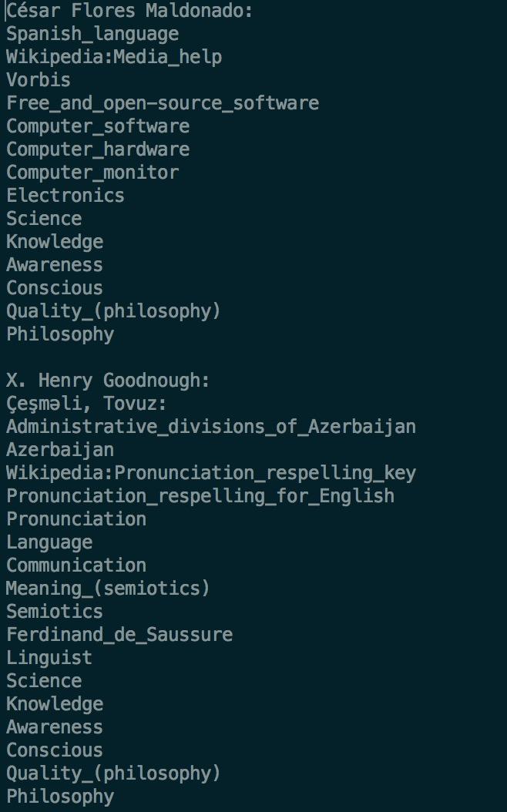Screen dimensions: 507x812
Task: Click the 'X. Henry Goodnough:' heading
Action: tap(108, 381)
